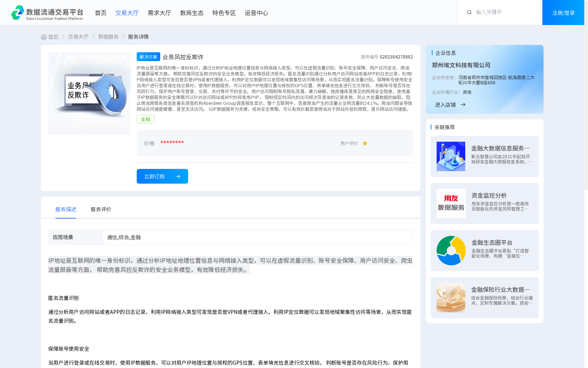Open 金融生态圈平台 thumbnail image
The width and height of the screenshot is (588, 368).
[451, 251]
